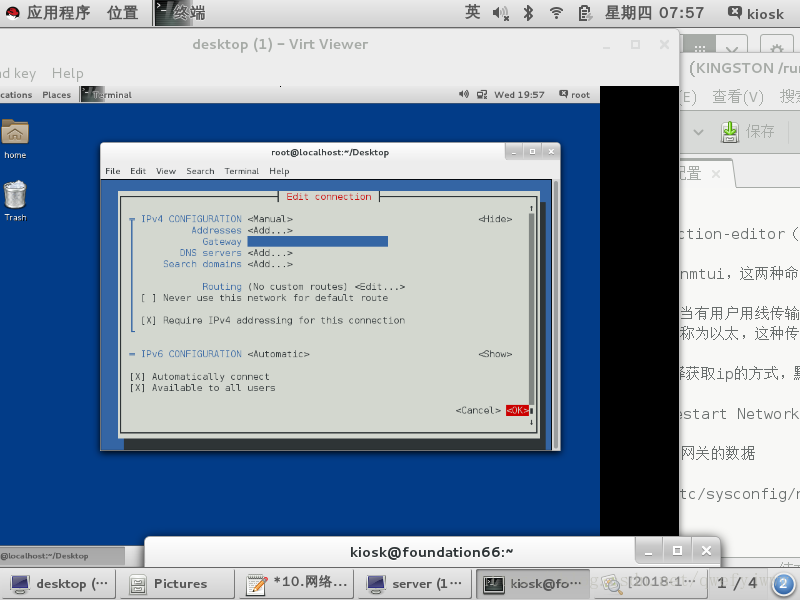Open the 应用程序 menu
The height and width of the screenshot is (600, 800).
point(58,13)
